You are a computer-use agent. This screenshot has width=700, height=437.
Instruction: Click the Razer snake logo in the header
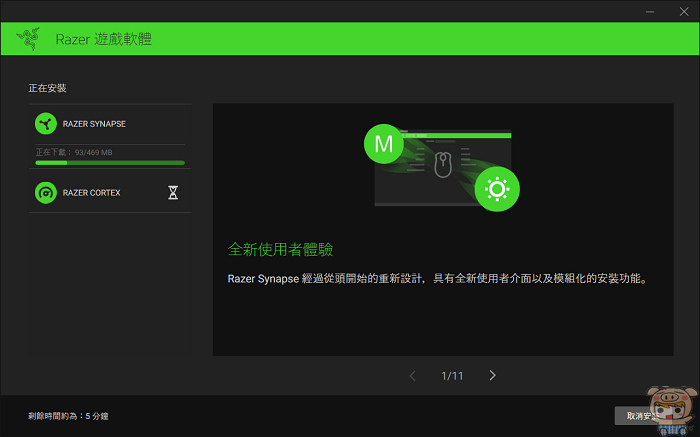[28, 38]
